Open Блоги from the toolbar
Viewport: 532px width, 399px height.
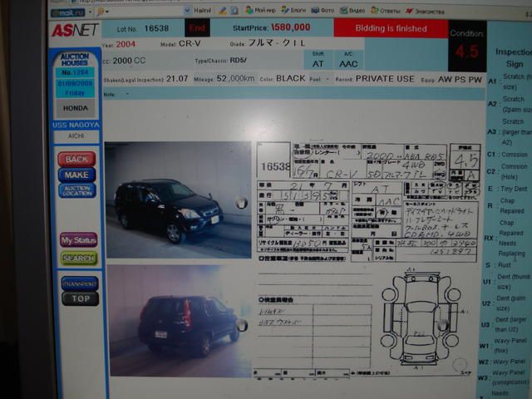[293, 10]
